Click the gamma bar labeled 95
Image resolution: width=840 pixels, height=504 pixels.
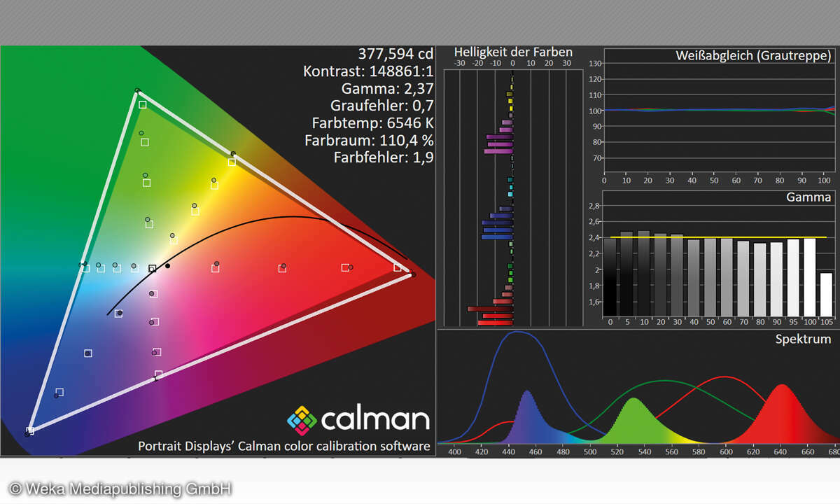pyautogui.click(x=793, y=277)
